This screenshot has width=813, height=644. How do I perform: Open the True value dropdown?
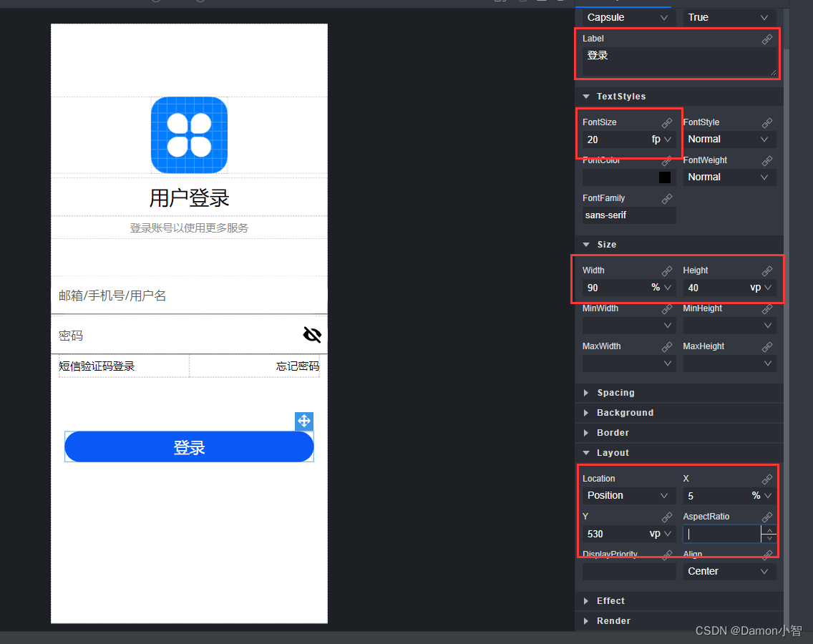[729, 18]
